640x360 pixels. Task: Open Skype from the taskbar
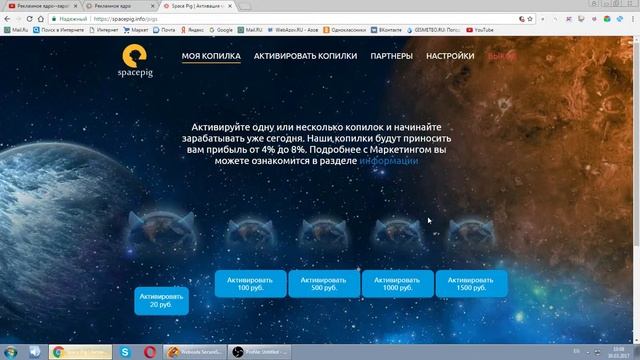tap(125, 352)
